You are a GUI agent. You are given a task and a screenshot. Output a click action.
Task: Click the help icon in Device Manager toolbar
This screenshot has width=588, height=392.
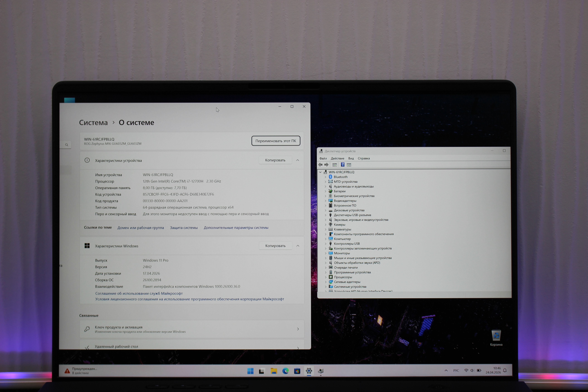(x=343, y=165)
